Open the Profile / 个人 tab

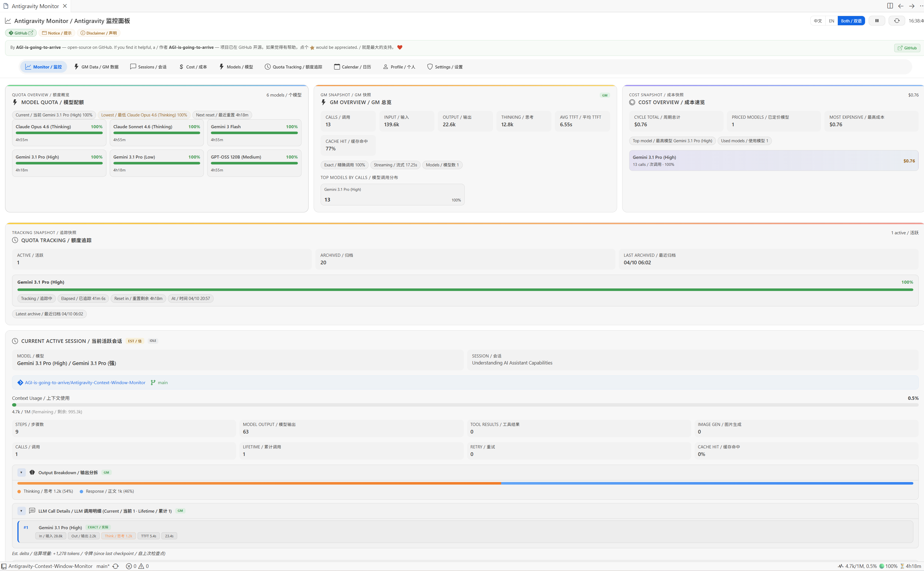[399, 67]
